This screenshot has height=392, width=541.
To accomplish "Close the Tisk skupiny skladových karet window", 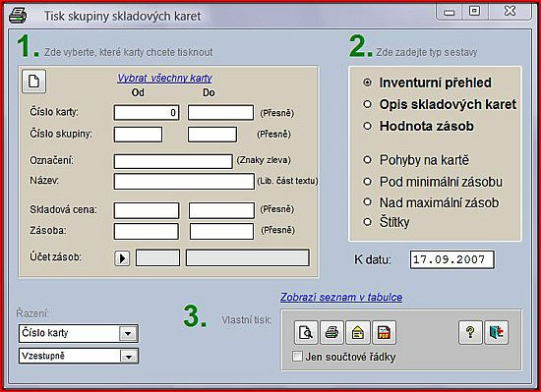I will [510, 12].
